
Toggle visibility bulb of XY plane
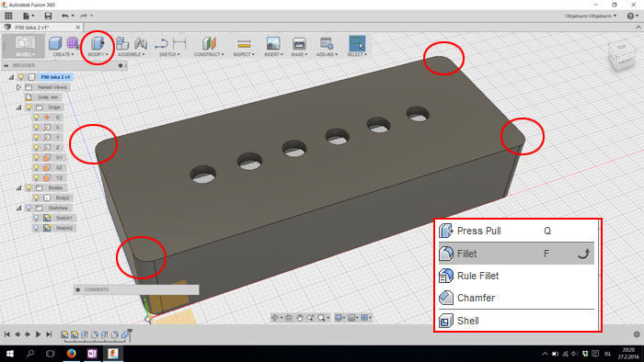pyautogui.click(x=37, y=157)
